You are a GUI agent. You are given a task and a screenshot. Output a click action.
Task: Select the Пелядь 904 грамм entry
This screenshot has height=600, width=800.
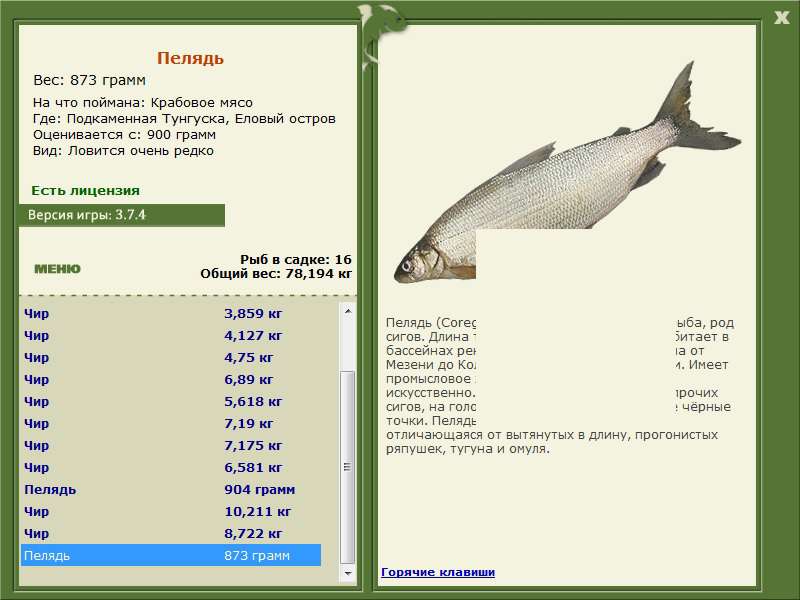tap(171, 489)
